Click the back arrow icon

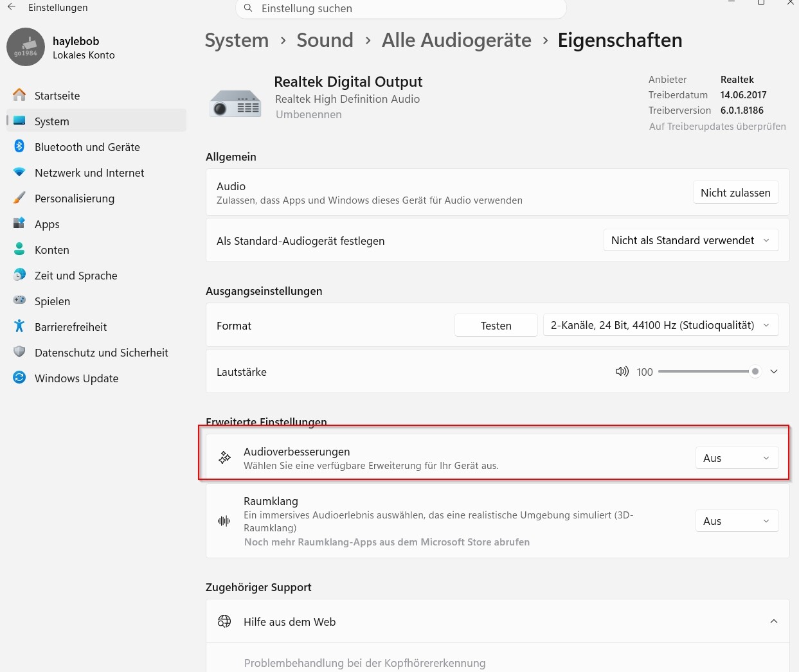(x=12, y=7)
